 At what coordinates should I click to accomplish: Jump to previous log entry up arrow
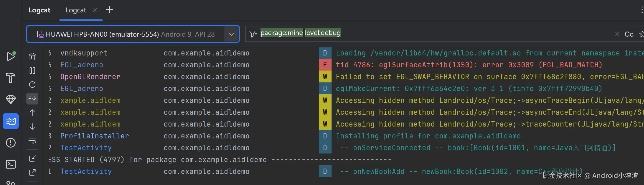pyautogui.click(x=32, y=113)
